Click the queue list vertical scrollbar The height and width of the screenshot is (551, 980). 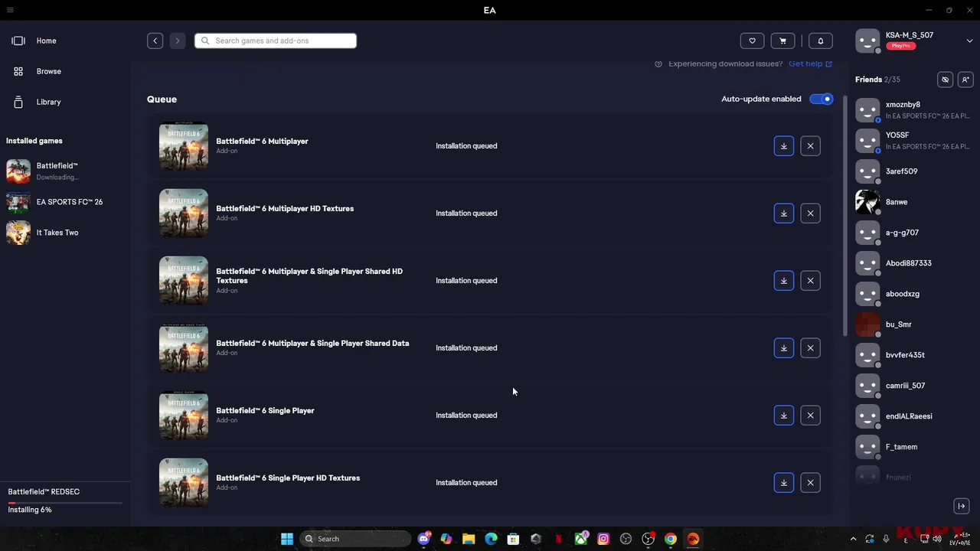[x=845, y=214]
